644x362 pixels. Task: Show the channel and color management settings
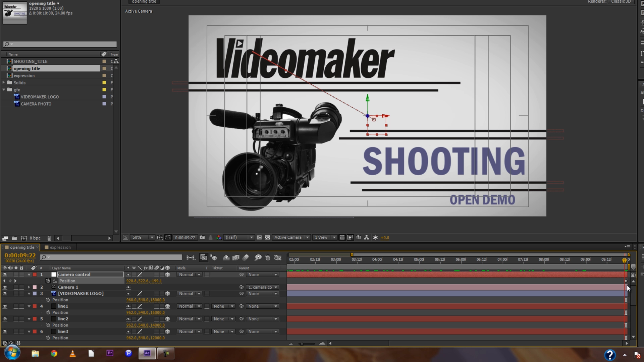pyautogui.click(x=219, y=237)
